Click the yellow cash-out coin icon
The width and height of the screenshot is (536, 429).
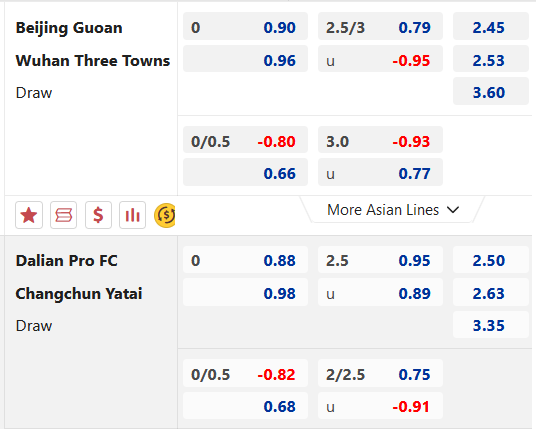(x=165, y=215)
